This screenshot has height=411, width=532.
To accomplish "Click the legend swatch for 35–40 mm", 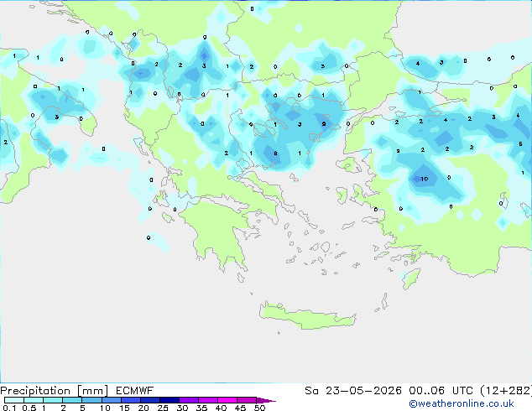I will pos(208,400).
